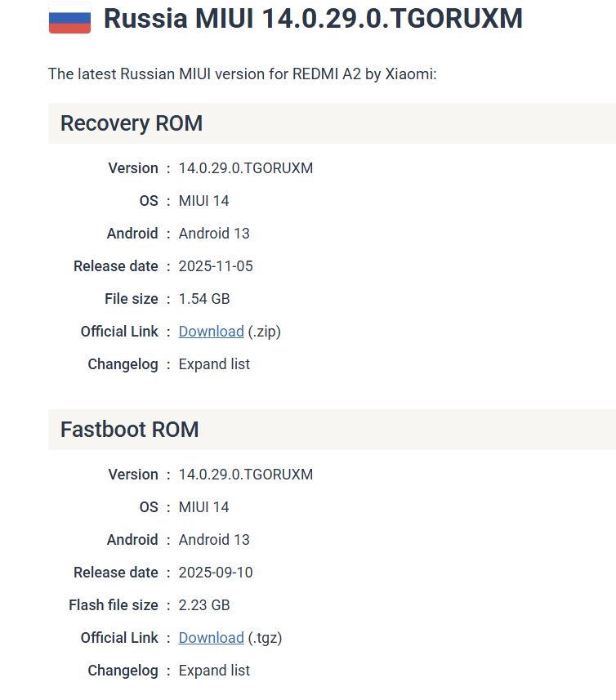
Task: Click Recovery release date 2025-11-05
Action: tap(216, 266)
